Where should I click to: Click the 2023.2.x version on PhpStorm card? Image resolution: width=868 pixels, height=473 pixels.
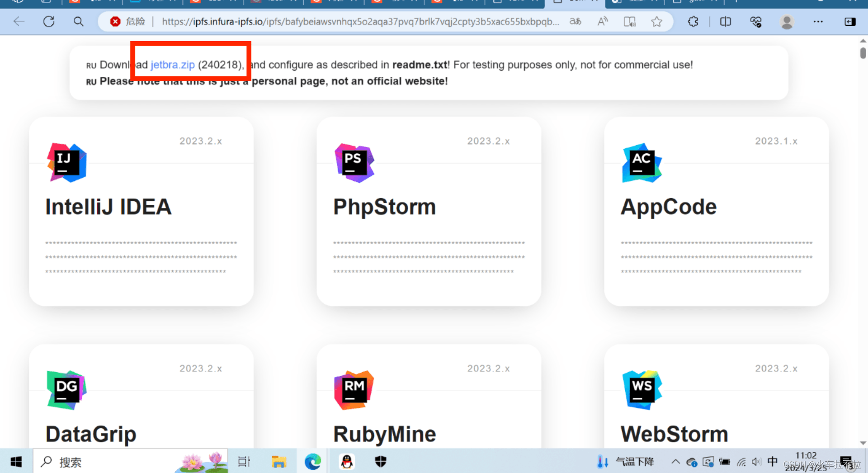coord(489,141)
